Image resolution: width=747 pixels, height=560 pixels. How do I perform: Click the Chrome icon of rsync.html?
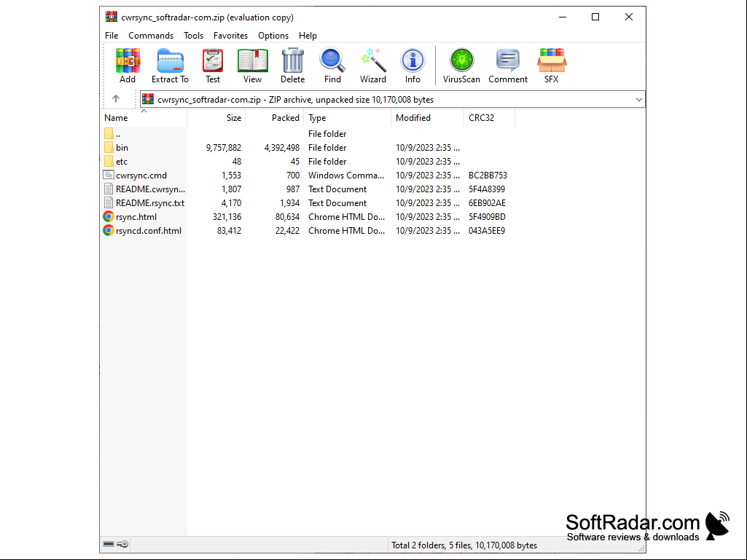pos(109,217)
